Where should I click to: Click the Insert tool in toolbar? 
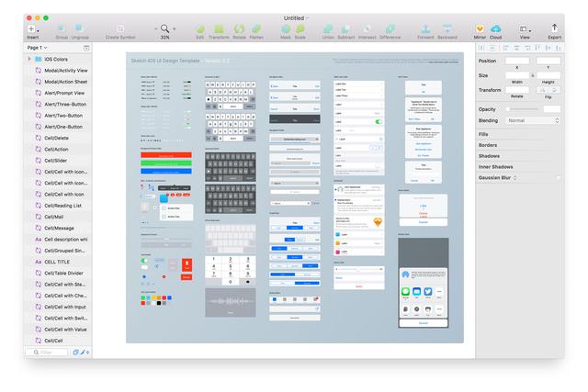click(x=32, y=29)
